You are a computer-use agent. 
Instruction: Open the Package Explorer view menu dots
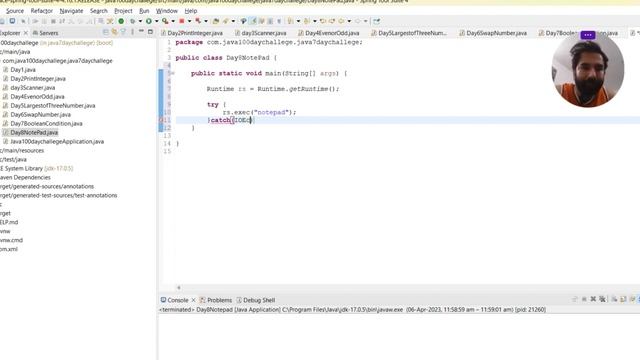coord(132,32)
